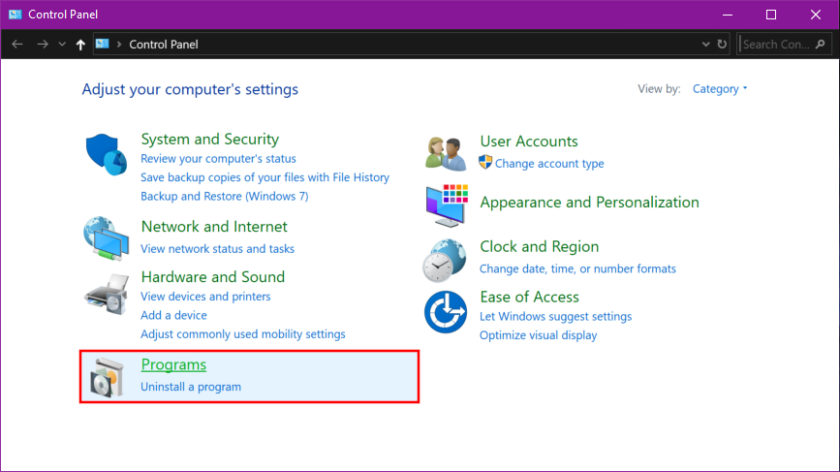The width and height of the screenshot is (840, 472).
Task: Click the System and Security shield icon
Action: click(x=105, y=154)
